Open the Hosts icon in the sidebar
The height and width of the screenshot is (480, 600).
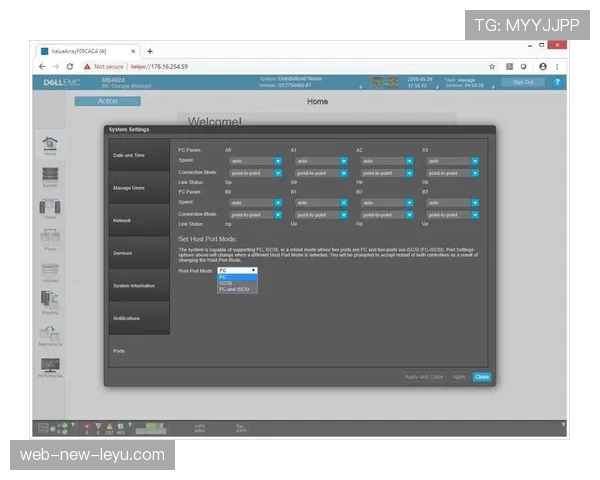(50, 209)
